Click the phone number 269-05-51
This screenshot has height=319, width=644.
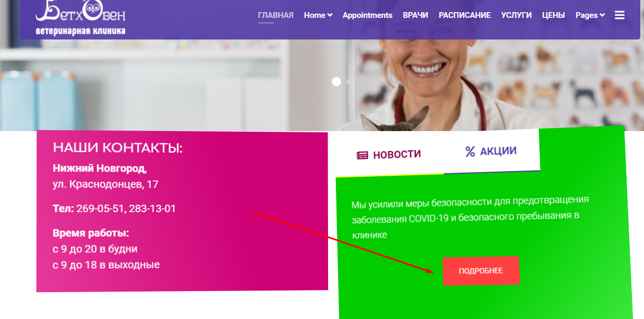(99, 208)
